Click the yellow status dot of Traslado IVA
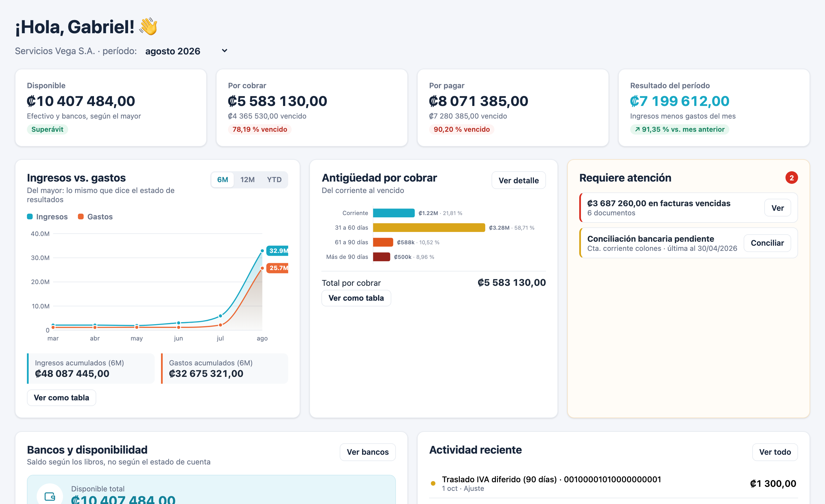This screenshot has width=825, height=504. 433,483
